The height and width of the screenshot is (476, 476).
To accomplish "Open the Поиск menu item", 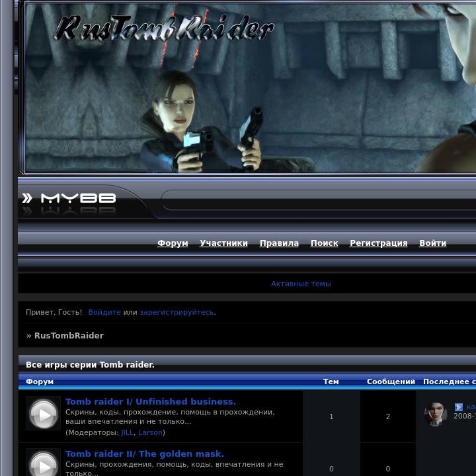I will point(324,243).
